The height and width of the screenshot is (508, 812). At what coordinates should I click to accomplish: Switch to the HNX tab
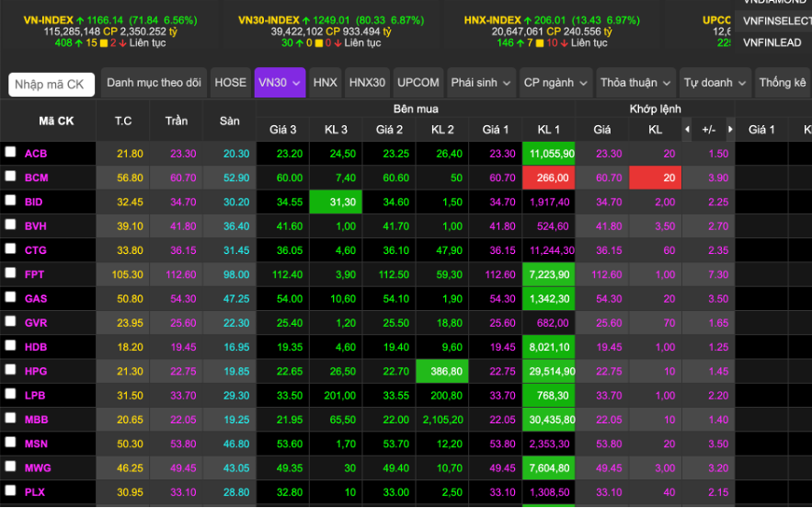[326, 83]
